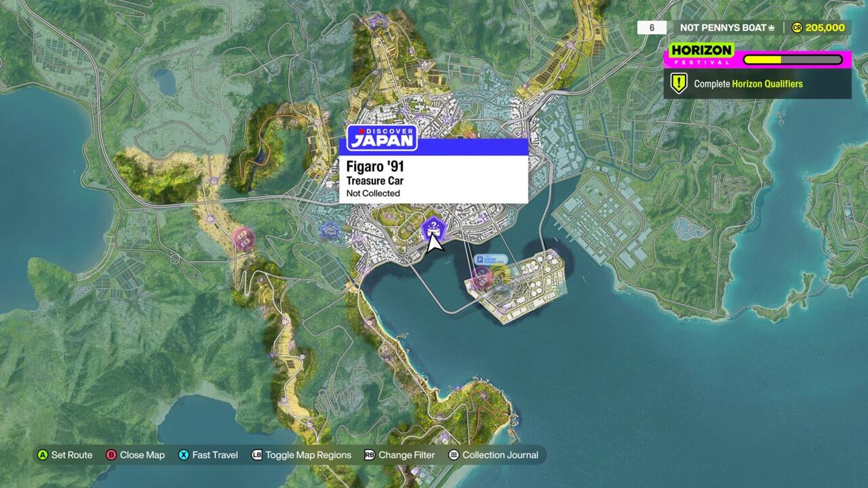This screenshot has width=868, height=488.
Task: Click the 205,000 credits amount
Action: coord(825,28)
